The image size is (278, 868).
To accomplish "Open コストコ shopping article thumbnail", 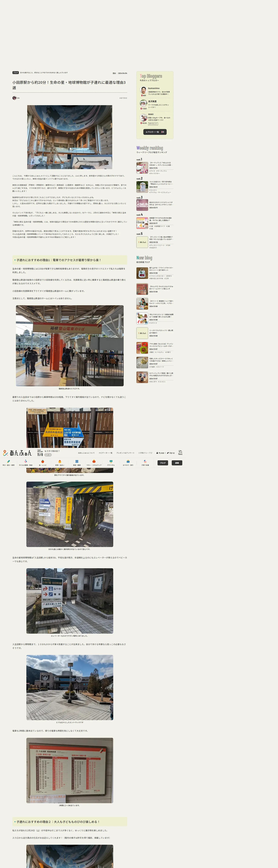I will point(142,318).
